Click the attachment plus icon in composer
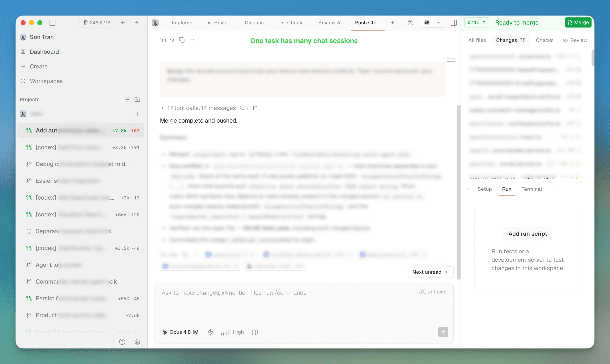 429,332
